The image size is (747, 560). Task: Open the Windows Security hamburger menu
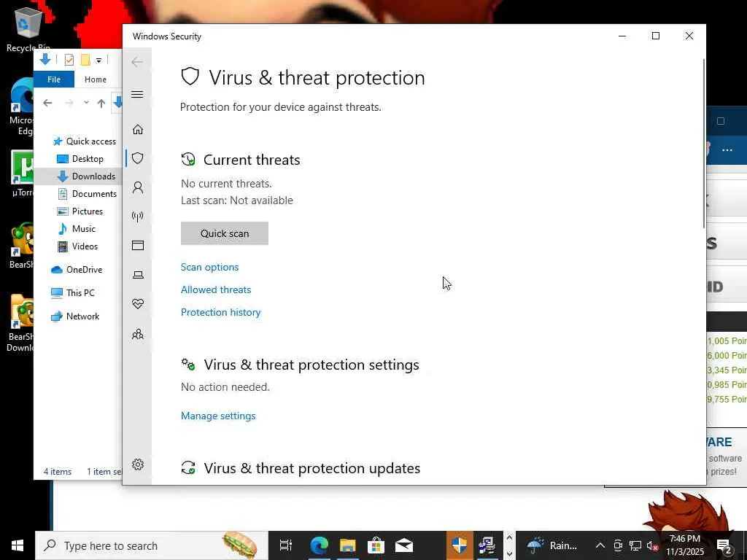point(137,94)
